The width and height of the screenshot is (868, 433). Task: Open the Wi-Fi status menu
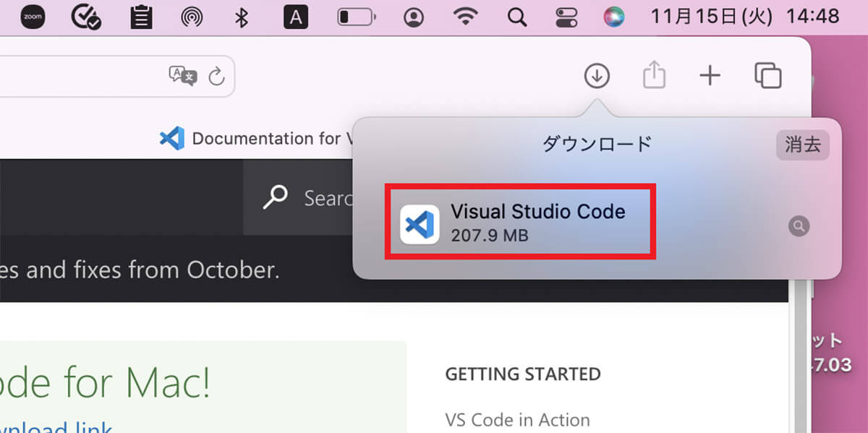tap(467, 17)
